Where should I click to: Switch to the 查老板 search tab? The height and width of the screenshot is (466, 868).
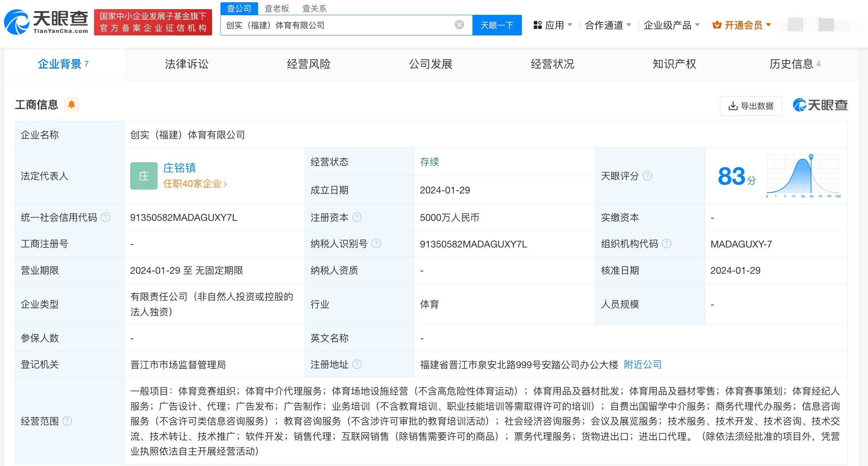pos(276,8)
